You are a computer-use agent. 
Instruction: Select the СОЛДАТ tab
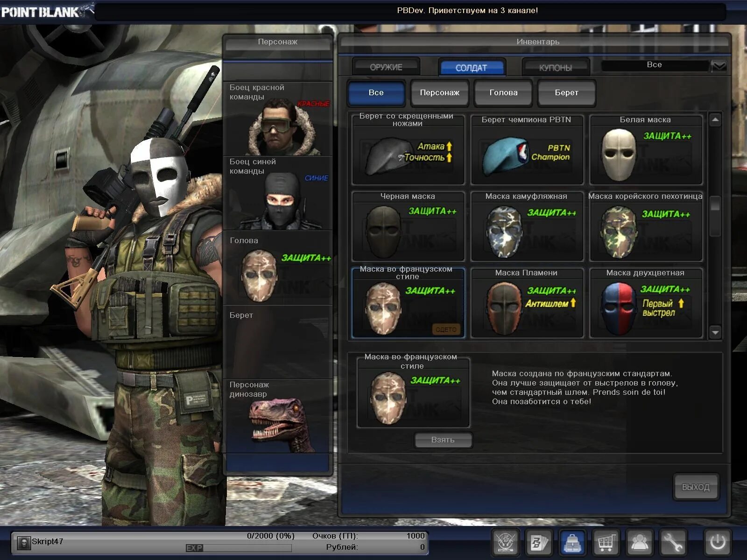tap(471, 68)
